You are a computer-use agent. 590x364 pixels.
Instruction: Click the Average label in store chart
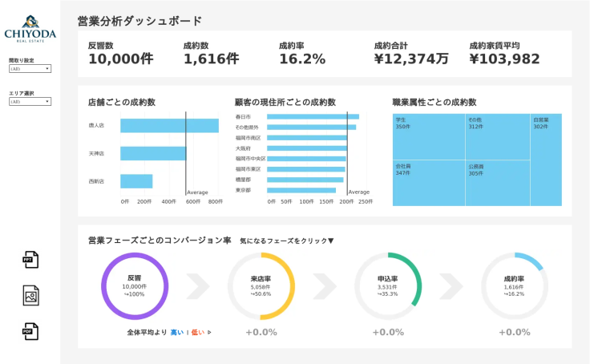tap(197, 192)
